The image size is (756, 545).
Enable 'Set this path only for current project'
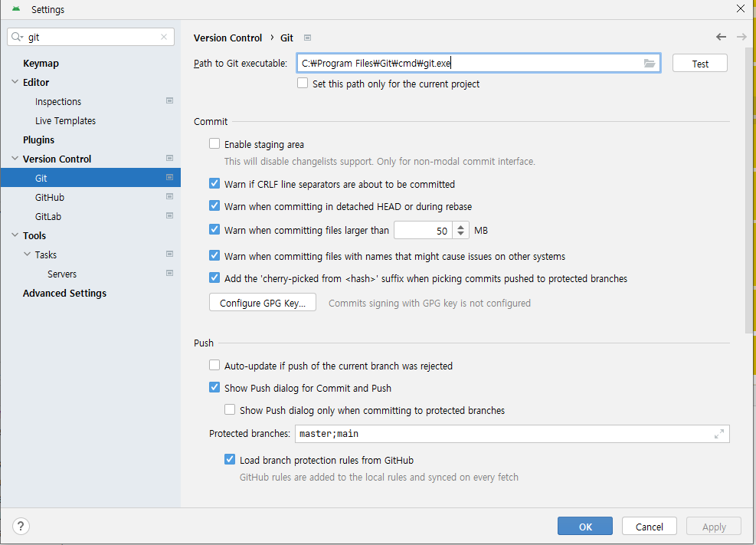pos(303,83)
